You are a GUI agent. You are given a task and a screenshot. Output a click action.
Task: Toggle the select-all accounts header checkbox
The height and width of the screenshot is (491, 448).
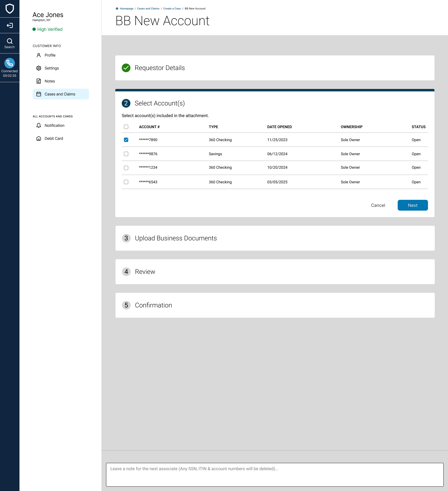126,127
